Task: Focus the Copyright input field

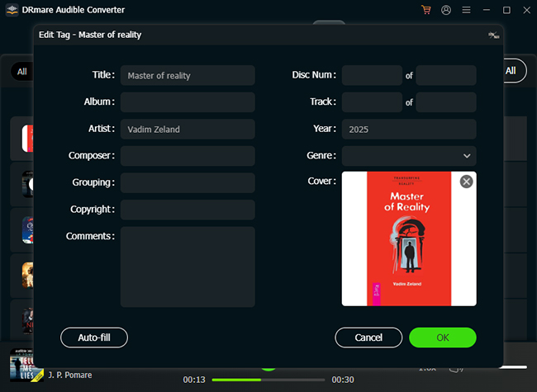Action: [188, 210]
